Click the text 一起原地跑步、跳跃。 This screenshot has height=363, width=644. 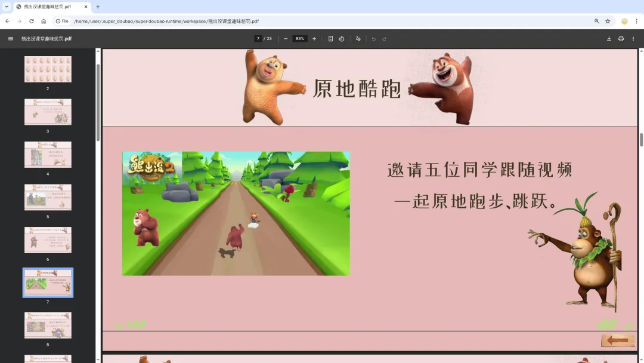tap(476, 201)
